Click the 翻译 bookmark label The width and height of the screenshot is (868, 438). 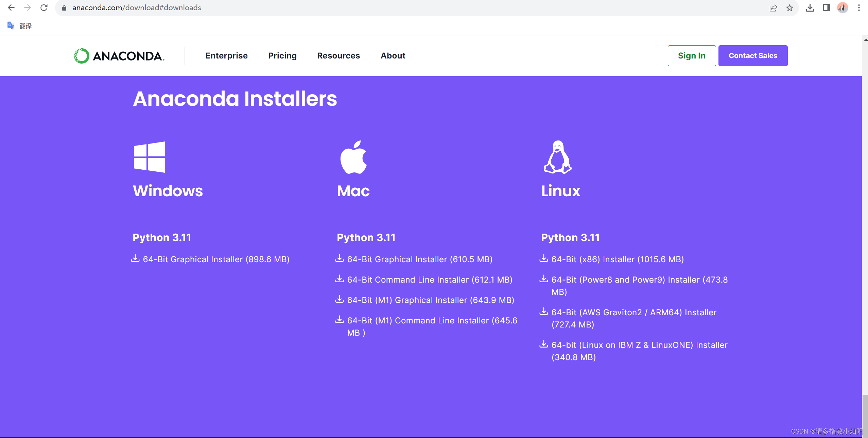[x=25, y=26]
